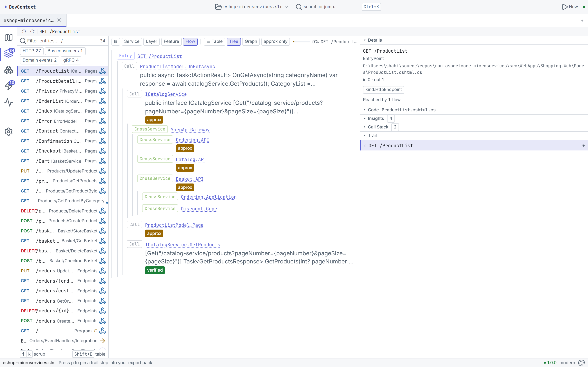
Task: Expand the Call Stack section
Action: coord(378,127)
